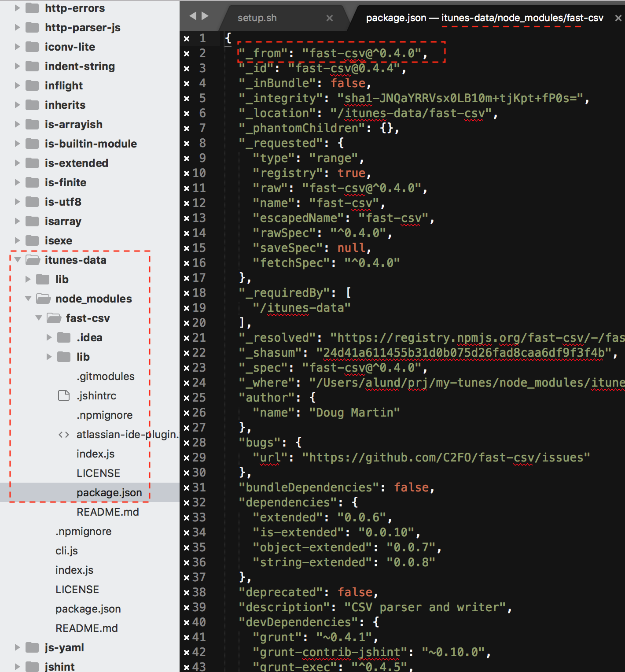The height and width of the screenshot is (672, 625).
Task: Place cursor on "Doug Martin" text
Action: click(x=354, y=413)
